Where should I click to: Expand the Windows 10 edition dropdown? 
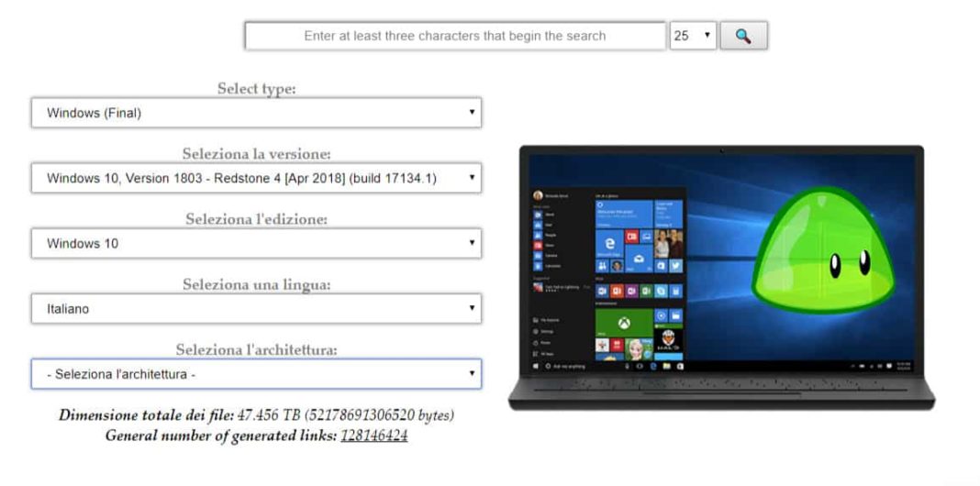tap(256, 243)
